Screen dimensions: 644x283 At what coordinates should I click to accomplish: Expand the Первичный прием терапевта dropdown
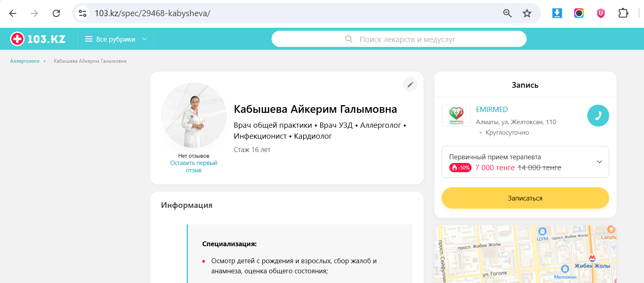pos(525,162)
